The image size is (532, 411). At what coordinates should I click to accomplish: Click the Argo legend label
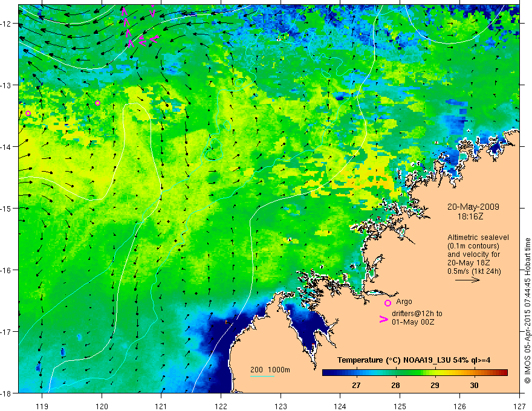pos(404,302)
